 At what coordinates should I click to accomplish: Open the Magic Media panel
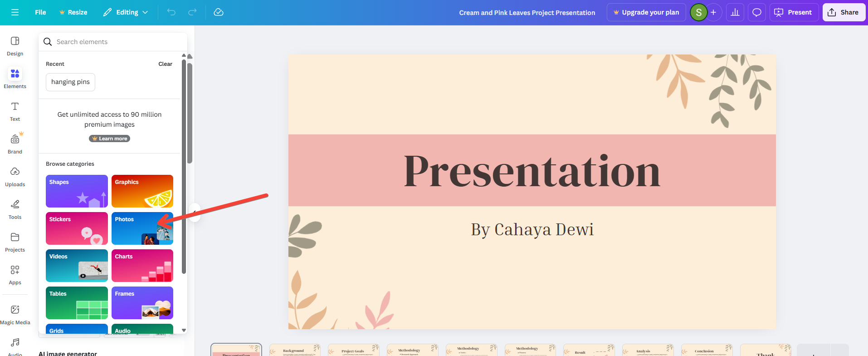tap(15, 315)
